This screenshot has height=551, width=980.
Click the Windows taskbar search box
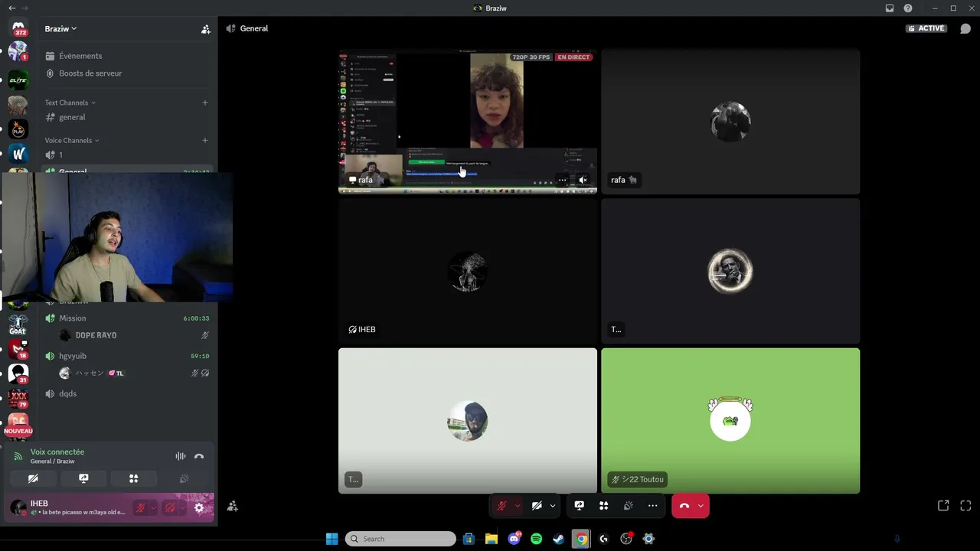400,539
